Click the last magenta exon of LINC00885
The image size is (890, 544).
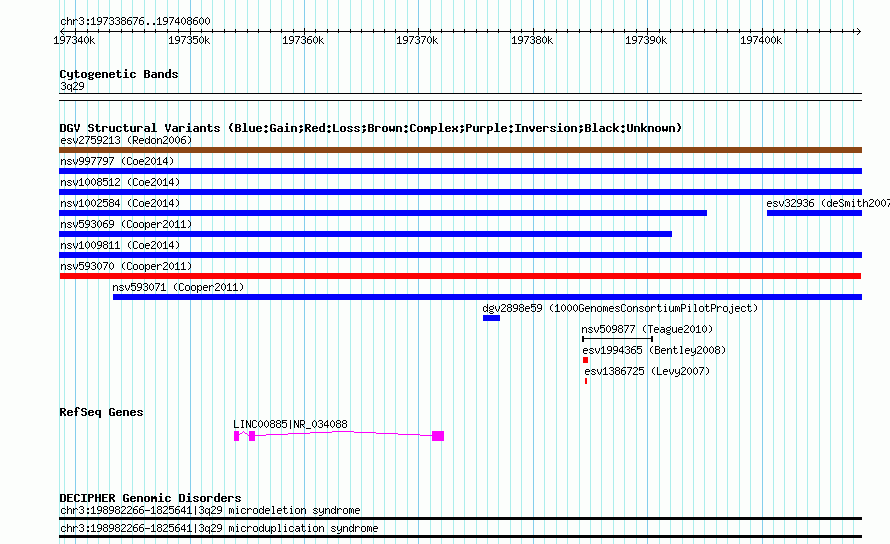pos(438,436)
